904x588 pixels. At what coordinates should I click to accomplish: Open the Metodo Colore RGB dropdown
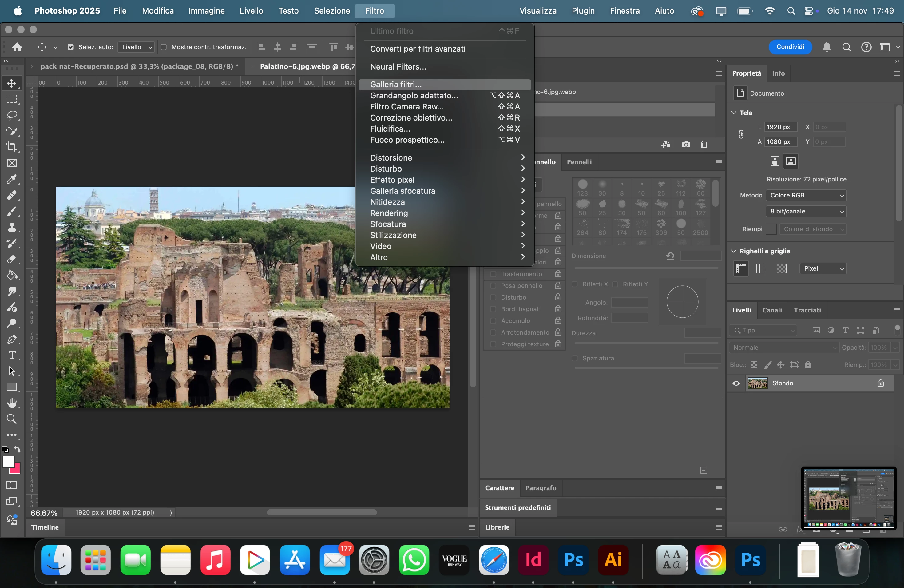click(806, 195)
